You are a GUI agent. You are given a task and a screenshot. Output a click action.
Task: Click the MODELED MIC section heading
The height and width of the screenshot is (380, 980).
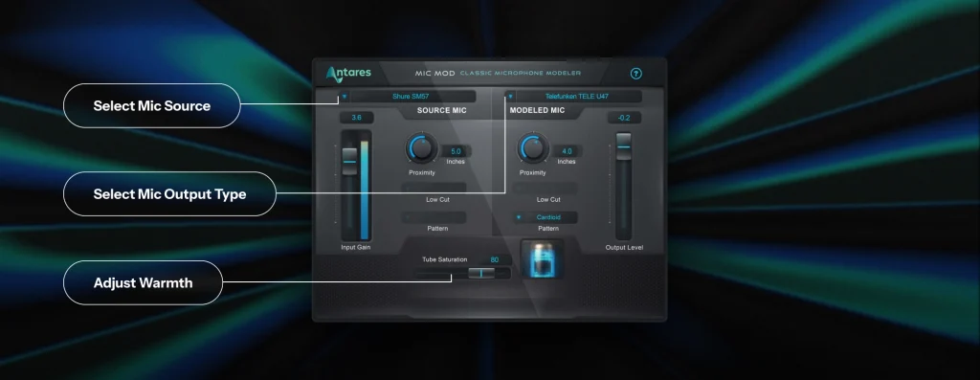537,111
